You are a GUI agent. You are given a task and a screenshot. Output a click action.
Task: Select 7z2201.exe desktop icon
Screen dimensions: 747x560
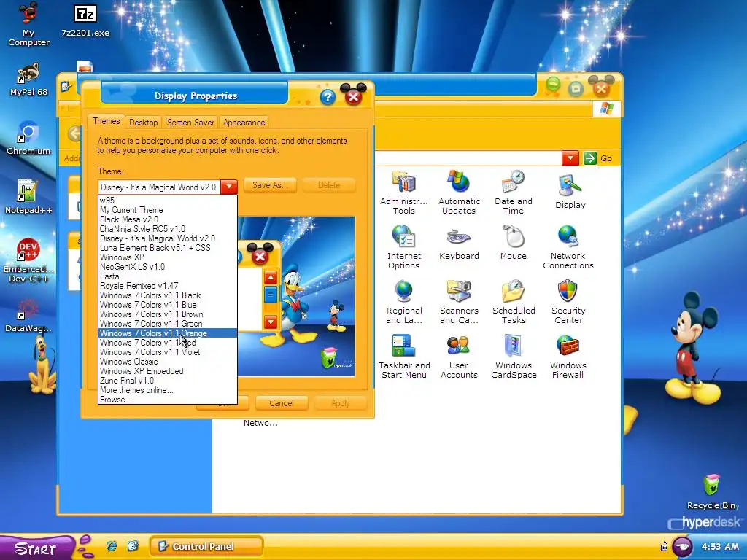[x=85, y=20]
